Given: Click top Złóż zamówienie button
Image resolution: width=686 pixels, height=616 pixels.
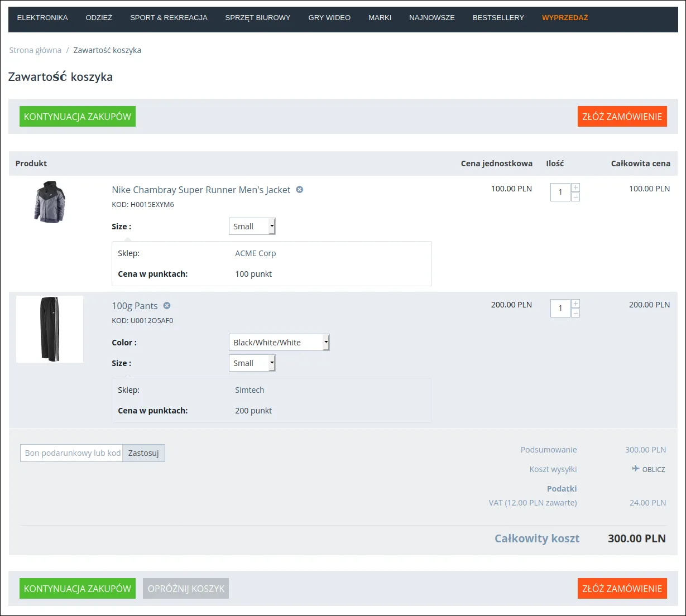Looking at the screenshot, I should (622, 117).
